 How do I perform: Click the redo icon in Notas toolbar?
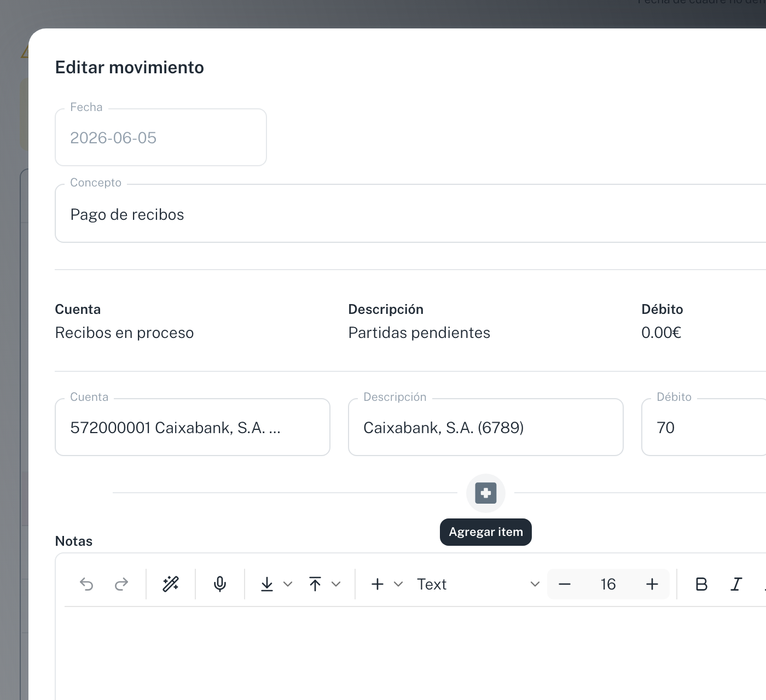click(x=121, y=584)
